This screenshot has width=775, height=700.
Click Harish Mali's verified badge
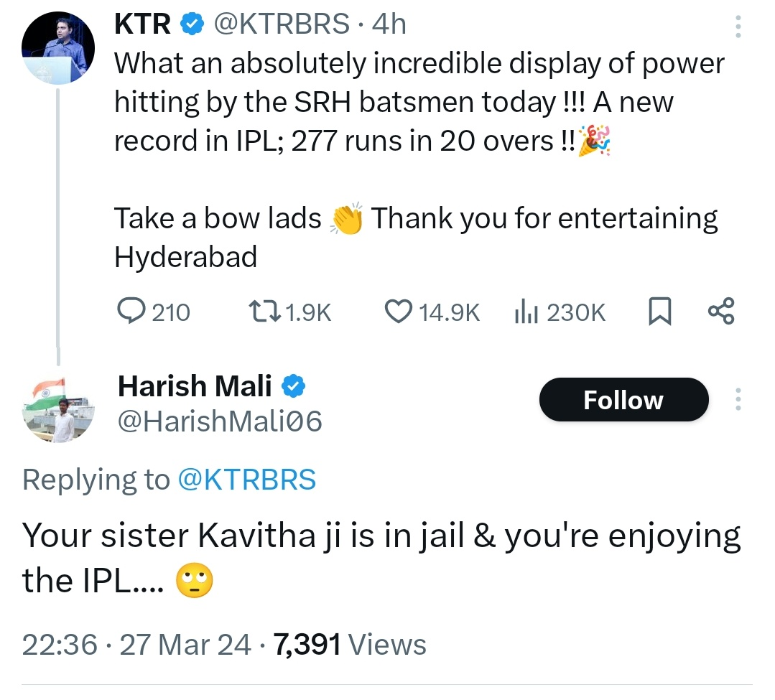294,386
